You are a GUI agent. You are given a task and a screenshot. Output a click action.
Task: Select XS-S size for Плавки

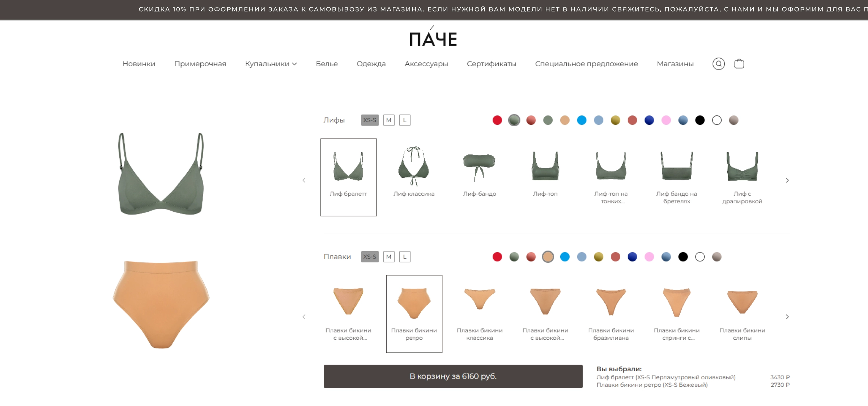(x=370, y=257)
